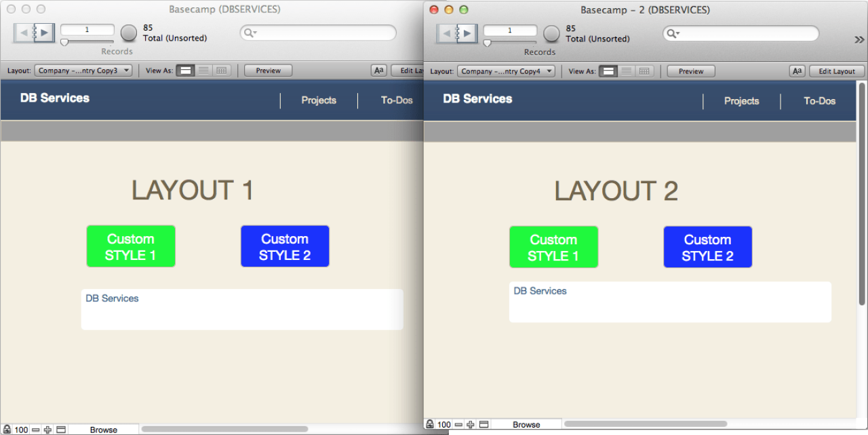Select List view in Basecamp - 2 window
The height and width of the screenshot is (435, 868).
627,71
